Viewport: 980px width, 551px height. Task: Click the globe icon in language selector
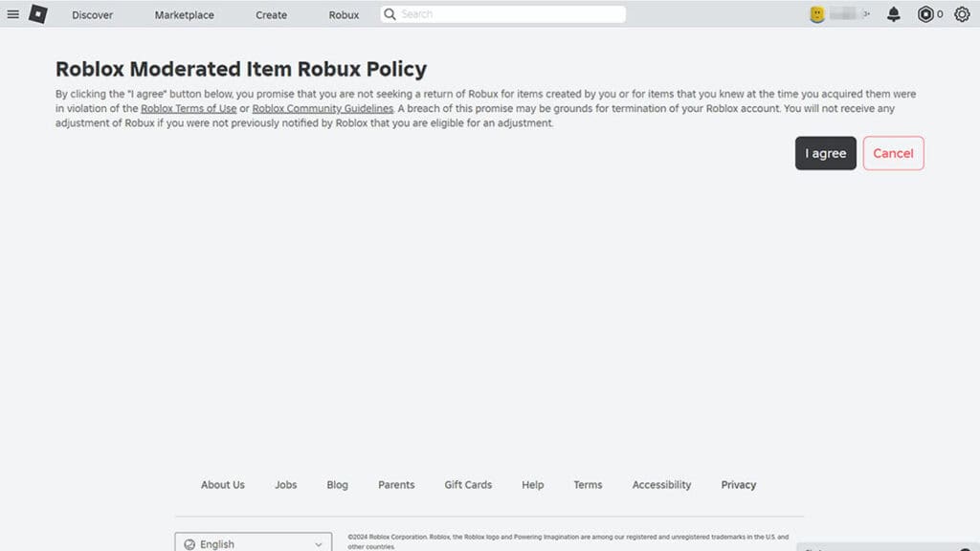[191, 543]
